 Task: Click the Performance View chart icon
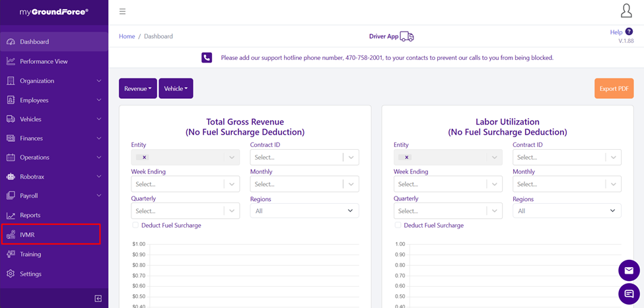tap(11, 61)
